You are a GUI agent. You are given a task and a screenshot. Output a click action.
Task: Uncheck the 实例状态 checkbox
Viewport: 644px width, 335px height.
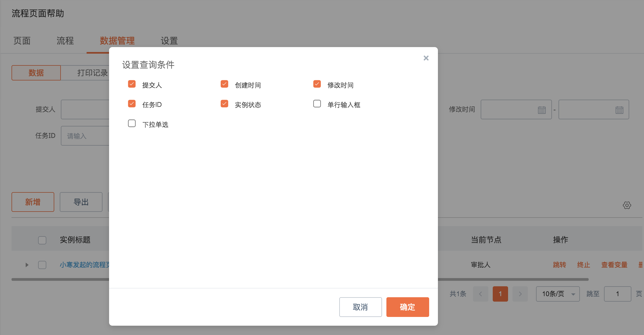click(224, 104)
